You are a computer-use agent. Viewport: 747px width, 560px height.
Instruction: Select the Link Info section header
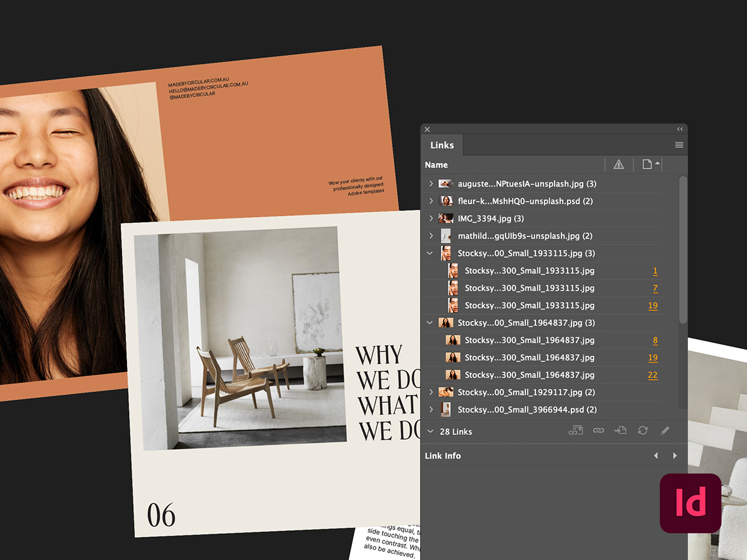(443, 455)
